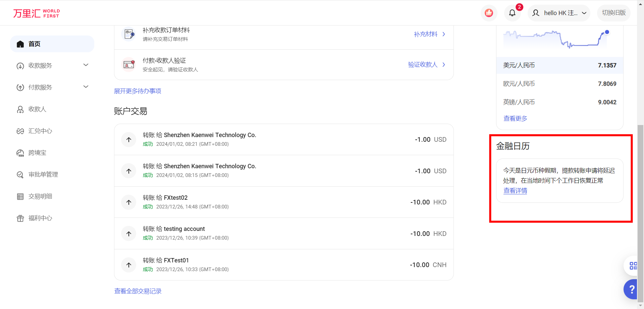Expand the 收款服务 sidebar menu
The width and height of the screenshot is (644, 309).
pos(52,66)
